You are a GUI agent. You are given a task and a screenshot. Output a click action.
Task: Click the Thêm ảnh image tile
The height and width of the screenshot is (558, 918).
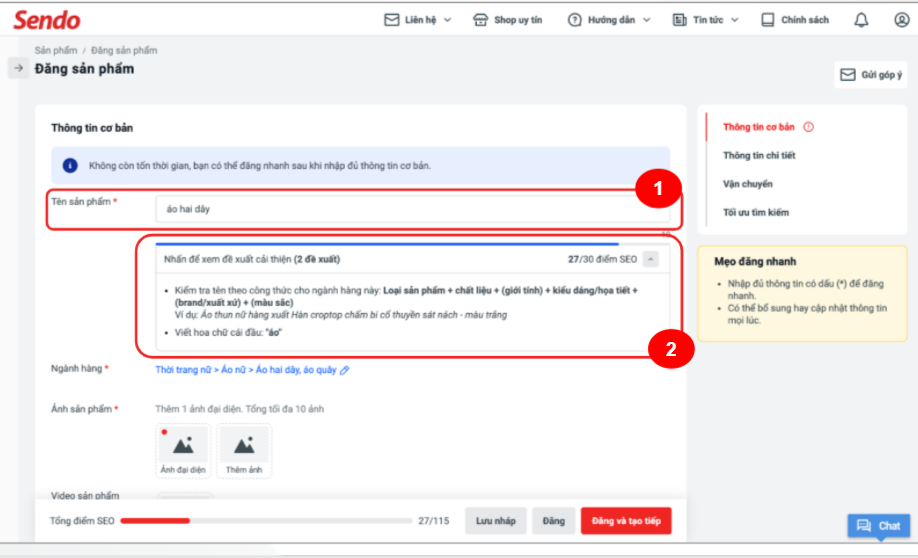(x=244, y=450)
